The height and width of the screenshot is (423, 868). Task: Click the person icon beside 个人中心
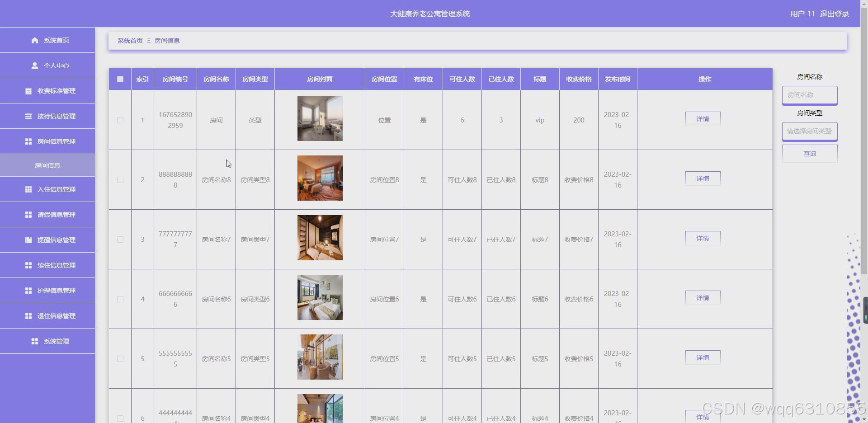35,66
